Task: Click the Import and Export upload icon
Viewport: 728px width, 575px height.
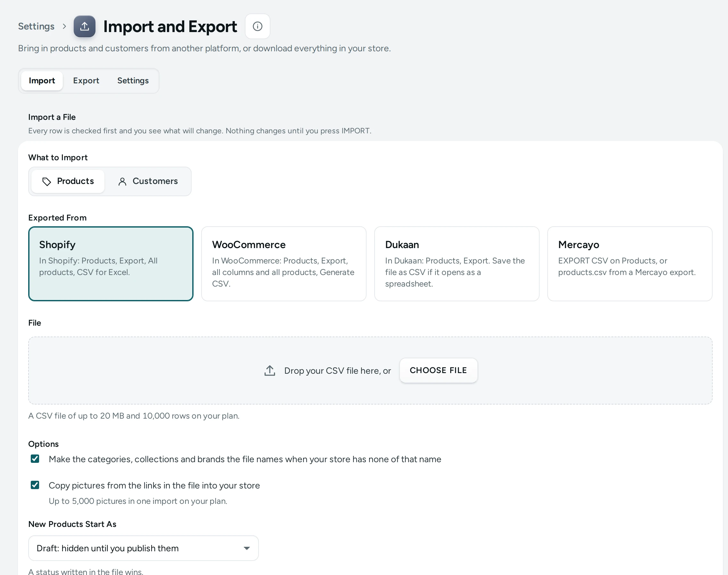Action: (x=85, y=26)
